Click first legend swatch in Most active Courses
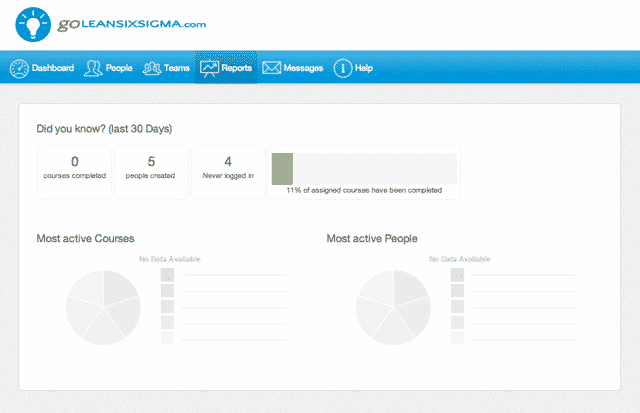 (x=167, y=275)
